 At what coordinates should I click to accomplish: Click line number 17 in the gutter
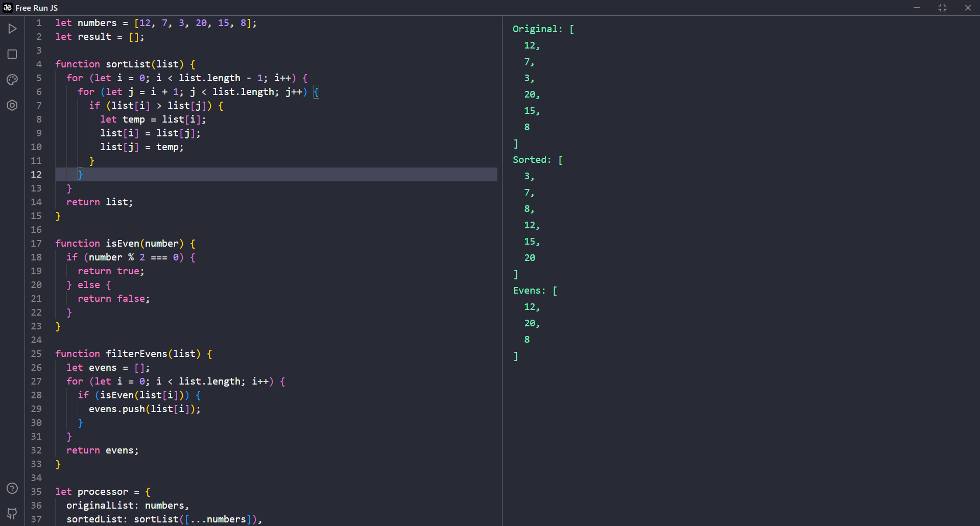[36, 244]
